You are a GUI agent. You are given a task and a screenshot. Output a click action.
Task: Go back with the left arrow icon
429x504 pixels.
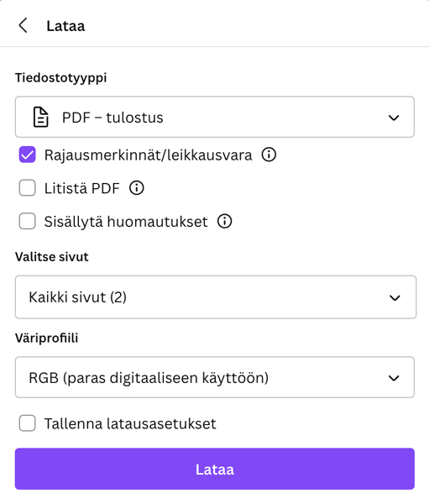[x=23, y=25]
